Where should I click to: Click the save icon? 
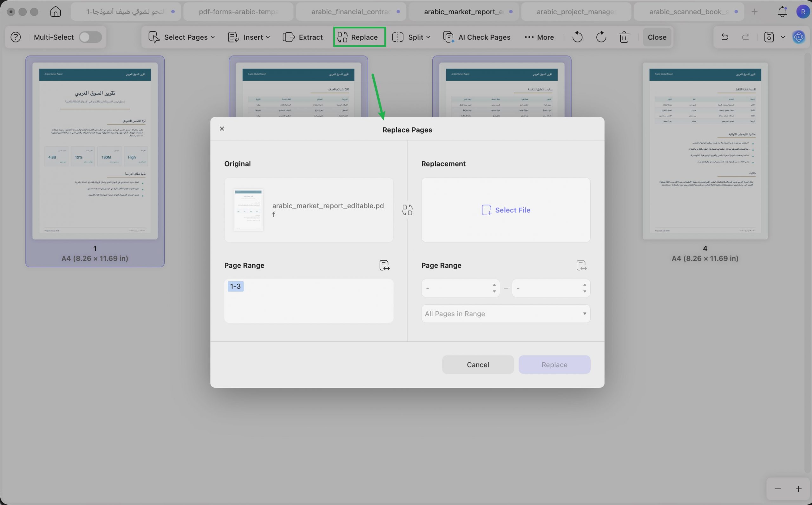(769, 37)
